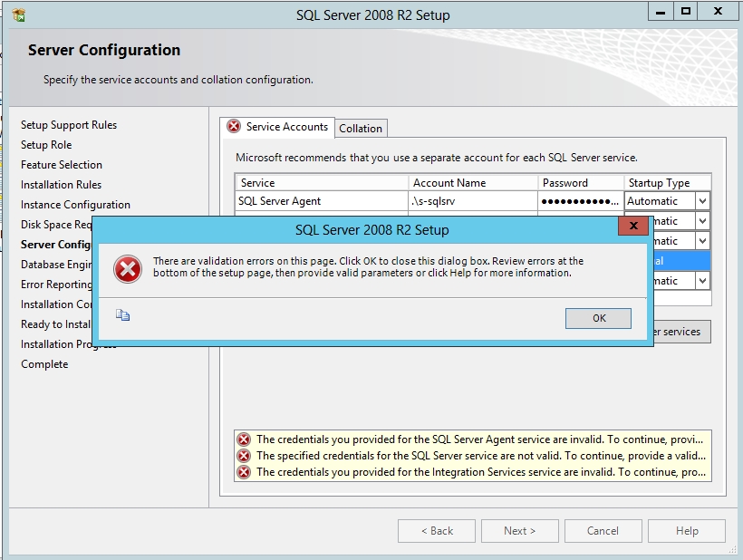
Task: Open the Startup Type dropdown for SQL Server Agent
Action: point(703,201)
